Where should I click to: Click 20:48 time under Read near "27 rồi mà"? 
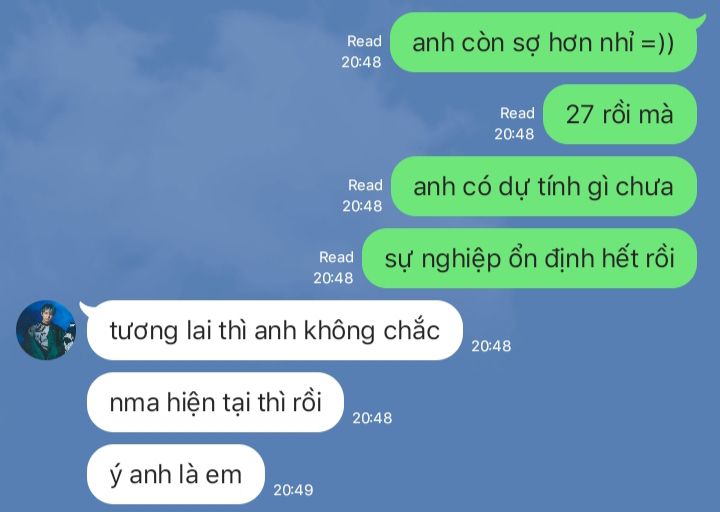click(x=514, y=134)
